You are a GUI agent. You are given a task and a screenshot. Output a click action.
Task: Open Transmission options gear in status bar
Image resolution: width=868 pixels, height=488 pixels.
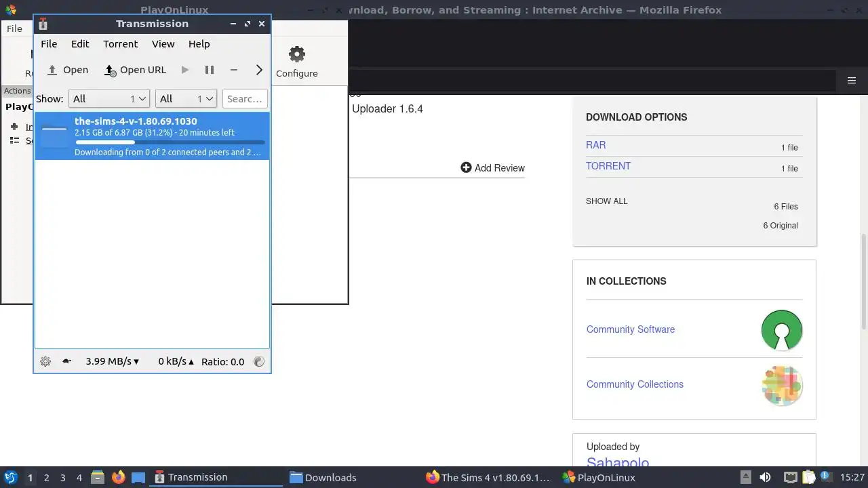[x=45, y=361]
